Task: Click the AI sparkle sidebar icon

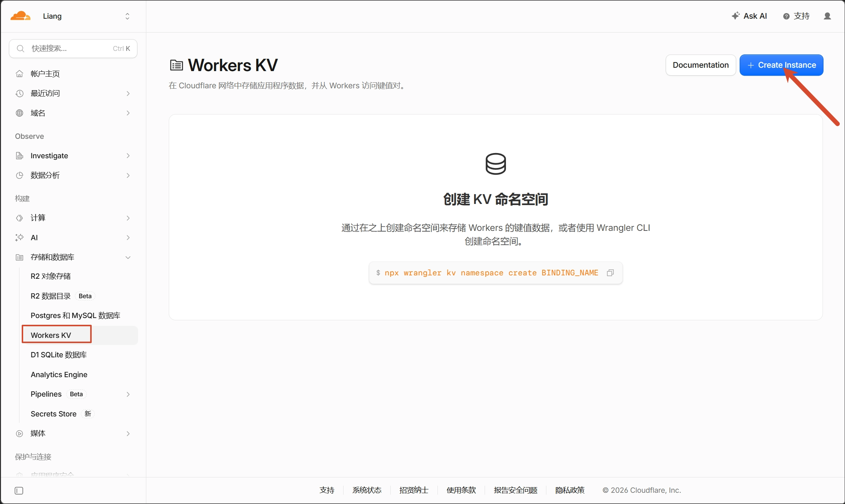Action: [x=19, y=238]
